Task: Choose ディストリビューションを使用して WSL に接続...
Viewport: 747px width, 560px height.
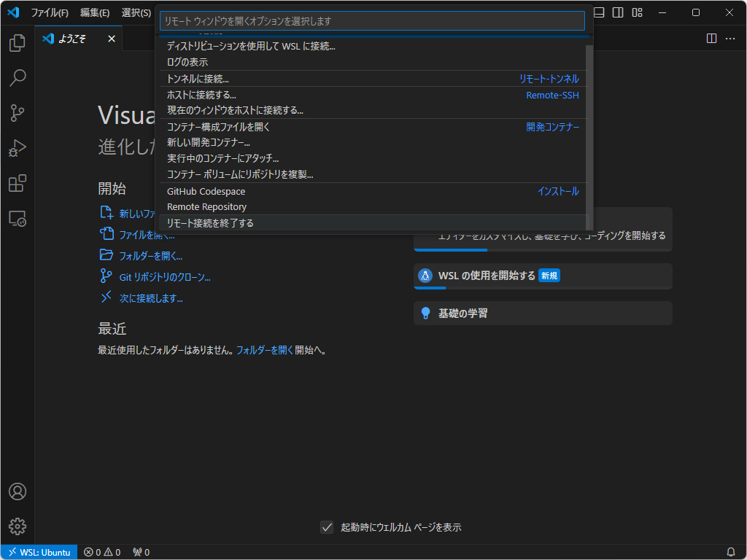Action: (x=374, y=46)
